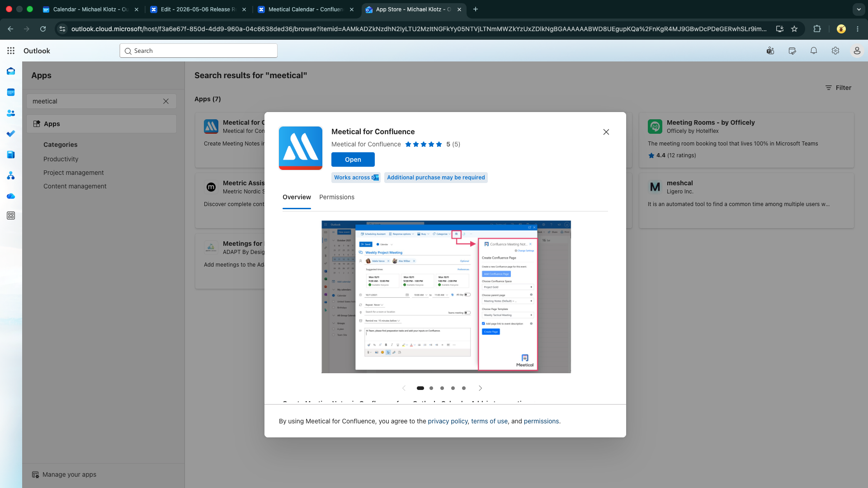Screen dimensions: 868x488
Task: Bookmark this page with the star icon
Action: point(794,29)
